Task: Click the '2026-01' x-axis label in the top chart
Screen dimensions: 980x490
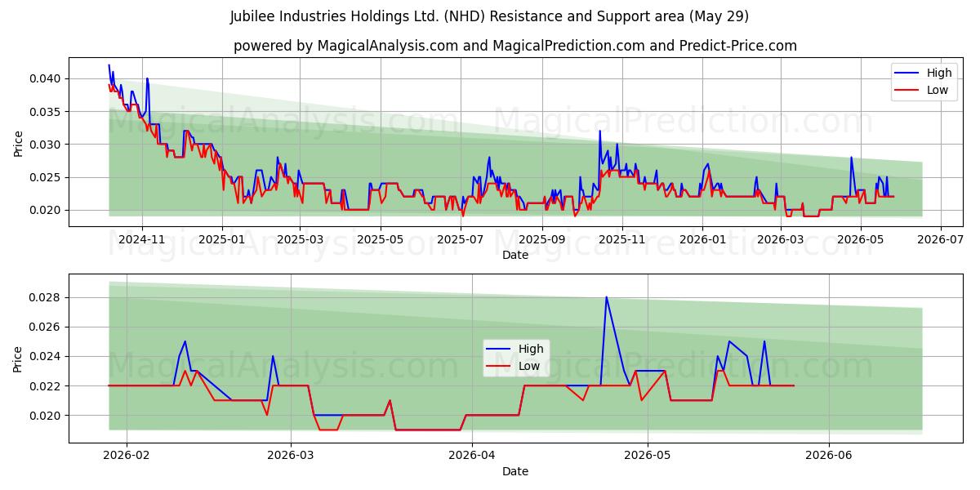Action: pos(702,240)
